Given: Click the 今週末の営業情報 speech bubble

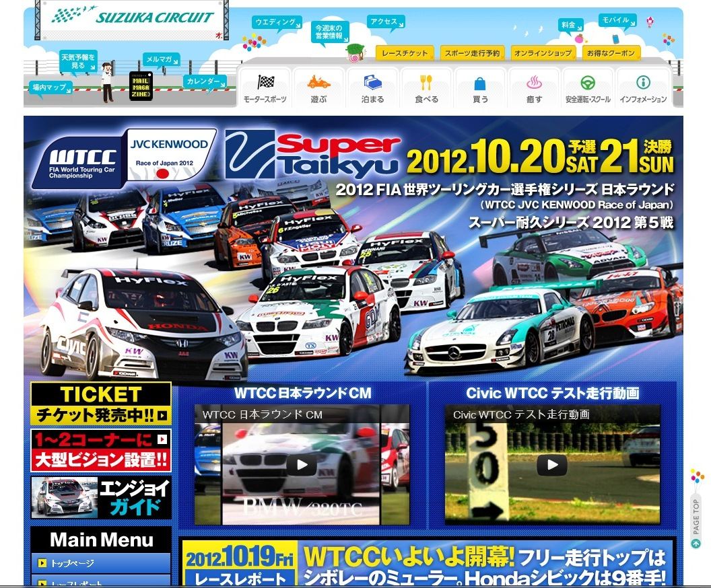Looking at the screenshot, I should pos(330,32).
